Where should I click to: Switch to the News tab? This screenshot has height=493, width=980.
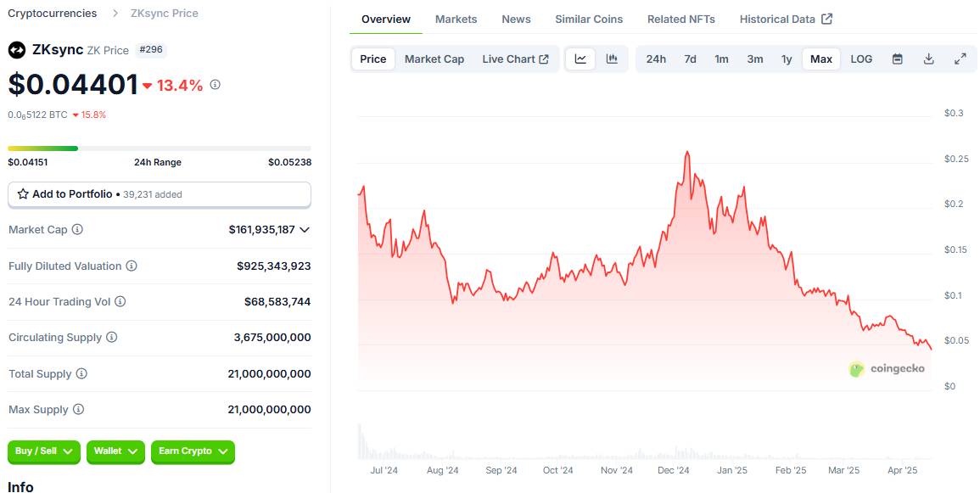(x=516, y=20)
